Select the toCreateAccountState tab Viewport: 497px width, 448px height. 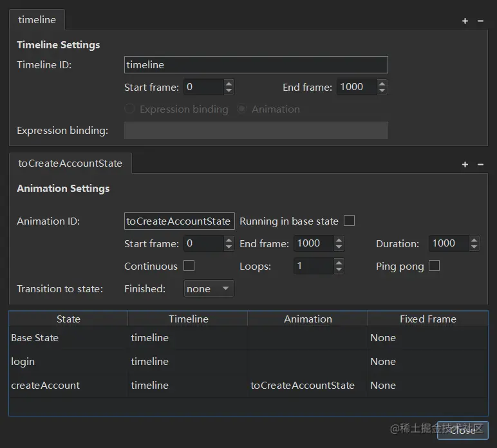[70, 163]
